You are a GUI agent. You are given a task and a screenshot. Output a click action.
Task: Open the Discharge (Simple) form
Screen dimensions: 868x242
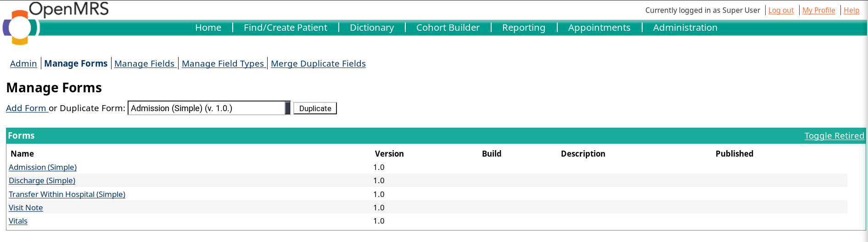[x=42, y=180]
